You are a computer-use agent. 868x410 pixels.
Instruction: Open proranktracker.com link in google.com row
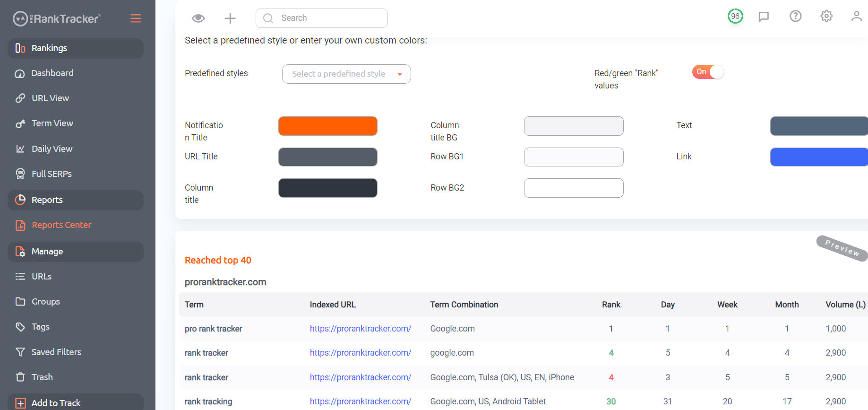coord(361,353)
